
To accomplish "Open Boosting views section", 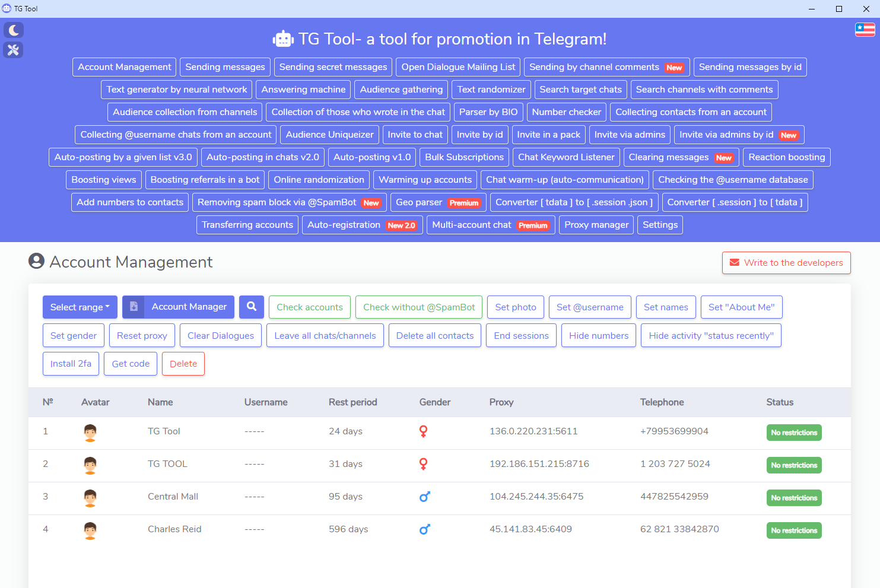I will (x=104, y=180).
